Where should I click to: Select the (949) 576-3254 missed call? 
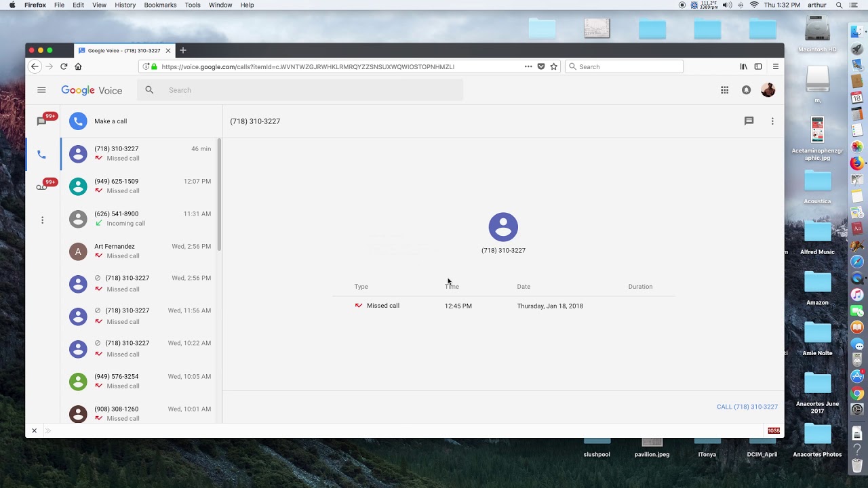pyautogui.click(x=138, y=381)
